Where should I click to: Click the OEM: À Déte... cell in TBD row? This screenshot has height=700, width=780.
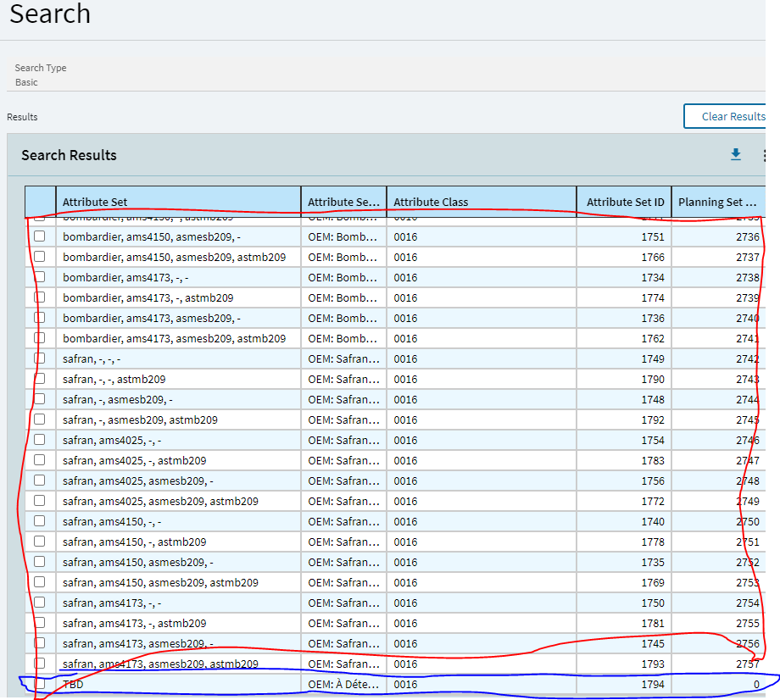point(343,684)
